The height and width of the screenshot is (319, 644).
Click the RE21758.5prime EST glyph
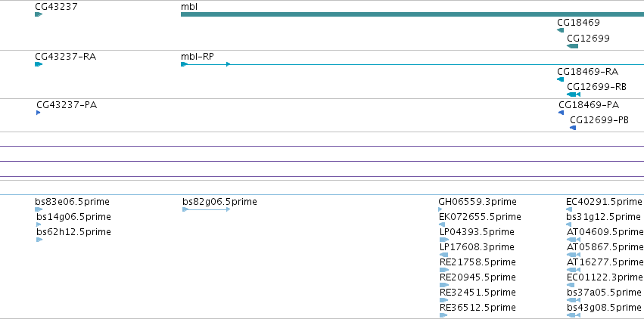444,270
